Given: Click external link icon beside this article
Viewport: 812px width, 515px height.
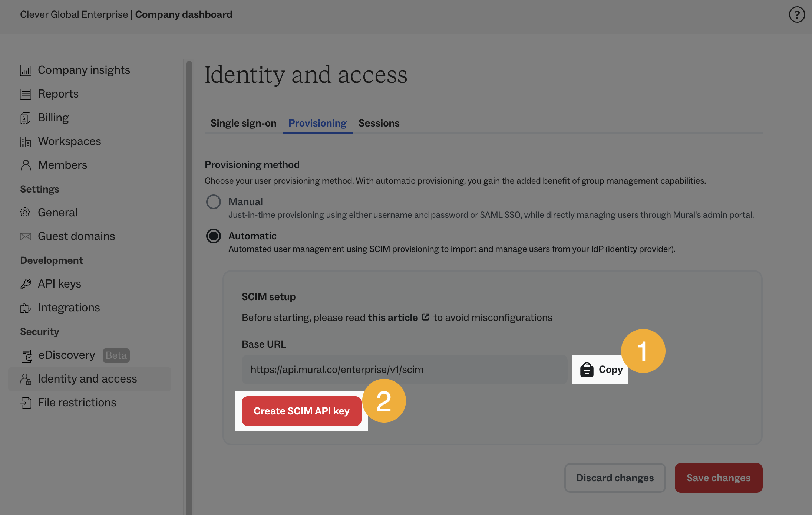Looking at the screenshot, I should point(426,317).
